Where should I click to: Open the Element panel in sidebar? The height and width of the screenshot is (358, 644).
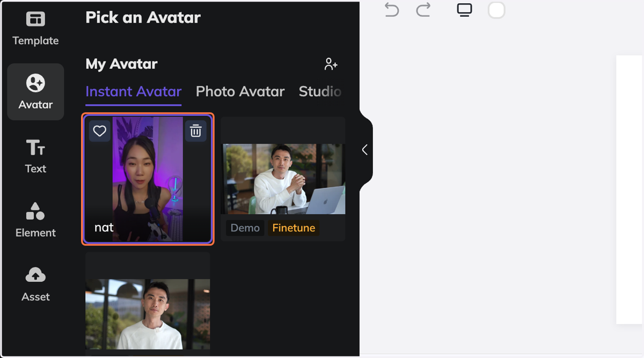click(x=35, y=220)
